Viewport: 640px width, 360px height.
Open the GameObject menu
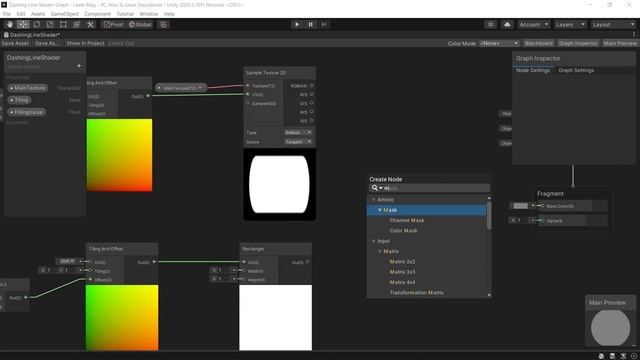[x=64, y=14]
